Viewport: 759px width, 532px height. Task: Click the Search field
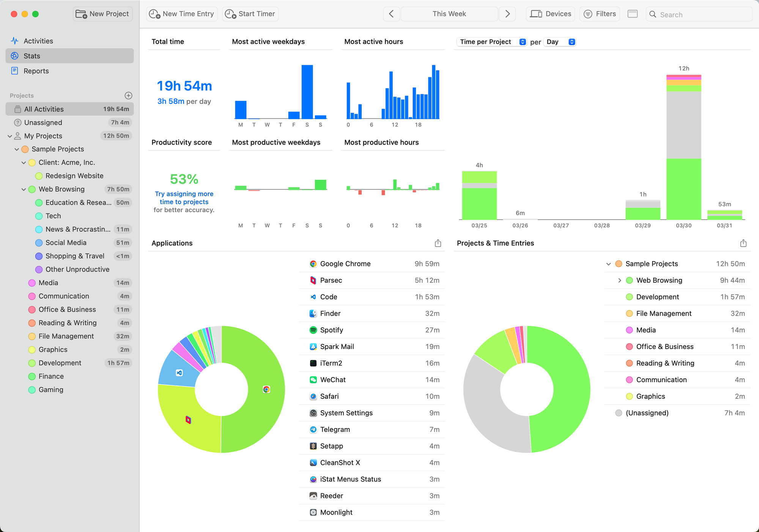tap(699, 14)
